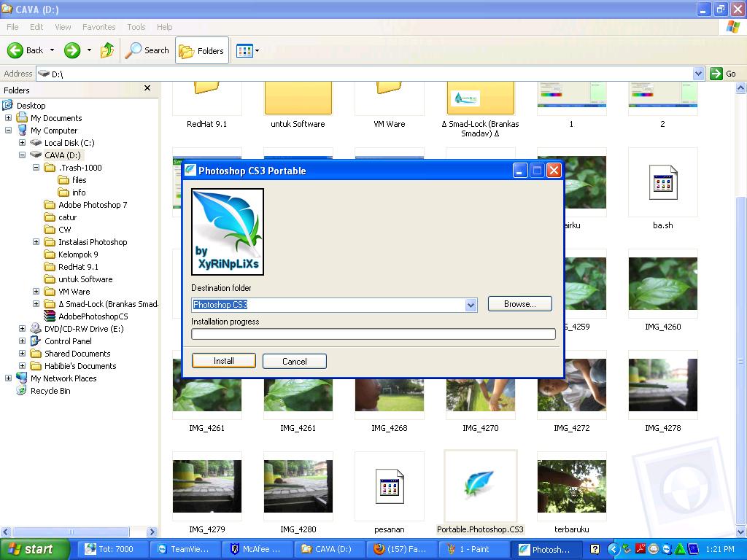The width and height of the screenshot is (747, 560).
Task: Open the View menu
Action: (x=63, y=27)
